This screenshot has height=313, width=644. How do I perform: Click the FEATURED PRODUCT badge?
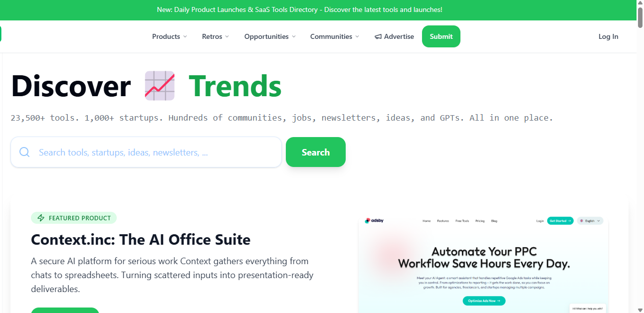tap(74, 218)
